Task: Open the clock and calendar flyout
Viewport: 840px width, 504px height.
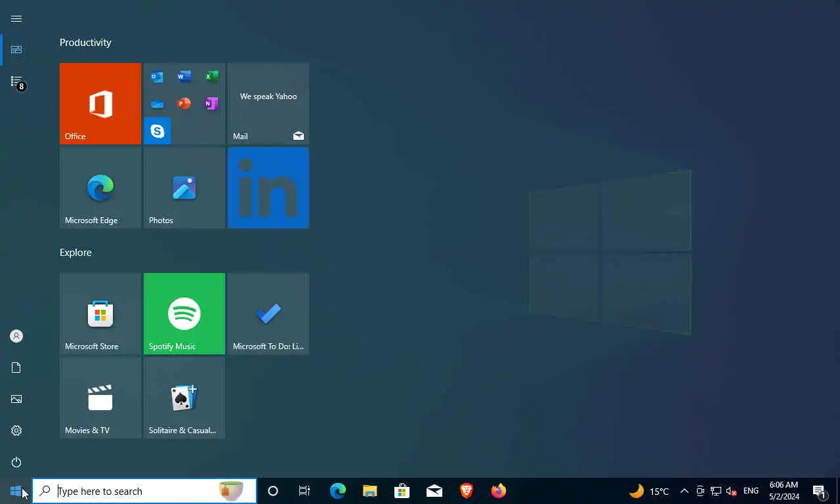Action: click(x=784, y=491)
